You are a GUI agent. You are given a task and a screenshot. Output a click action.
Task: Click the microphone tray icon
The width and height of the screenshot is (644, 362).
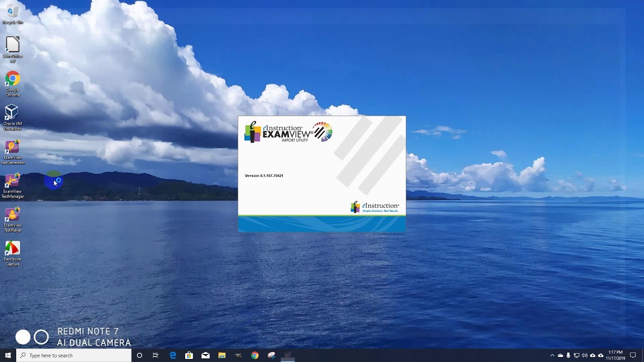click(568, 355)
